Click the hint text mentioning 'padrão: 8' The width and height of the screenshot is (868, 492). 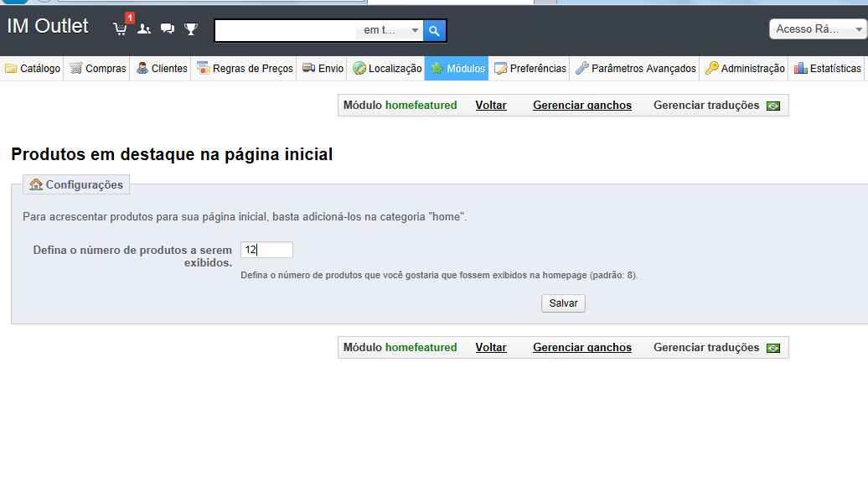click(439, 275)
